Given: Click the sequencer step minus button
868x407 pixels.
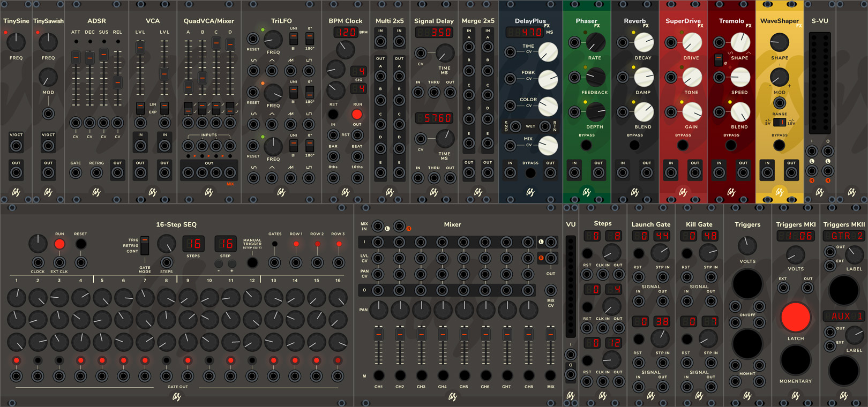Looking at the screenshot, I should [219, 264].
